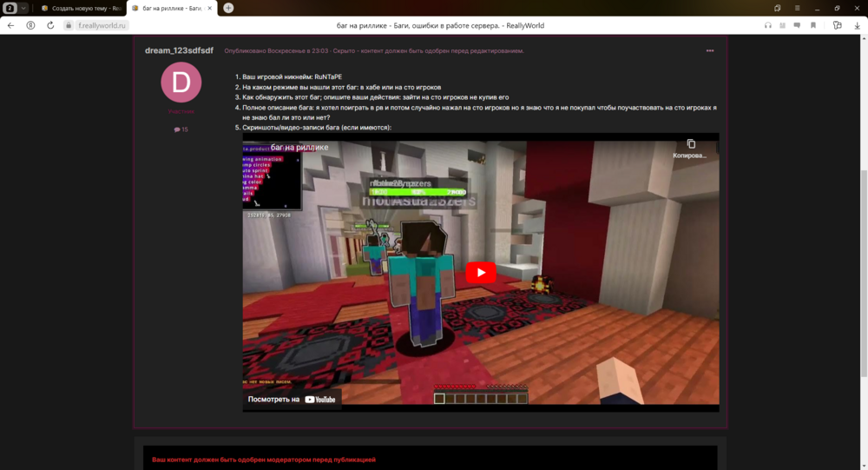
Task: Open the Yandex home button
Action: coord(31,25)
